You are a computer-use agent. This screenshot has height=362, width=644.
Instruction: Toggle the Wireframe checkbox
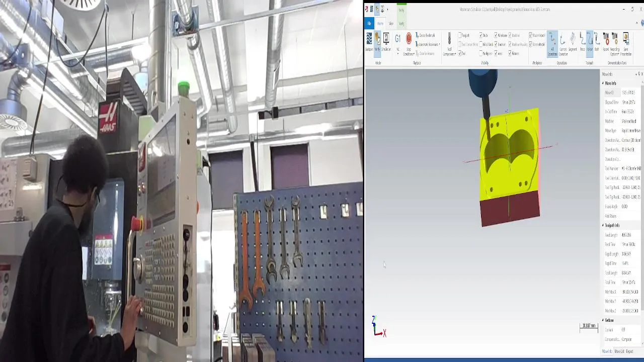click(496, 35)
